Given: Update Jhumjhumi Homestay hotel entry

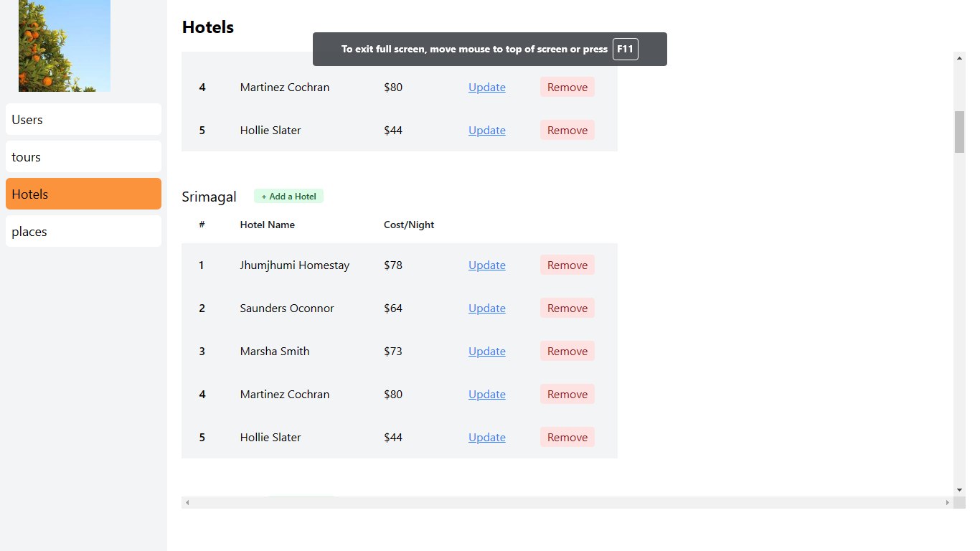Looking at the screenshot, I should click(486, 265).
